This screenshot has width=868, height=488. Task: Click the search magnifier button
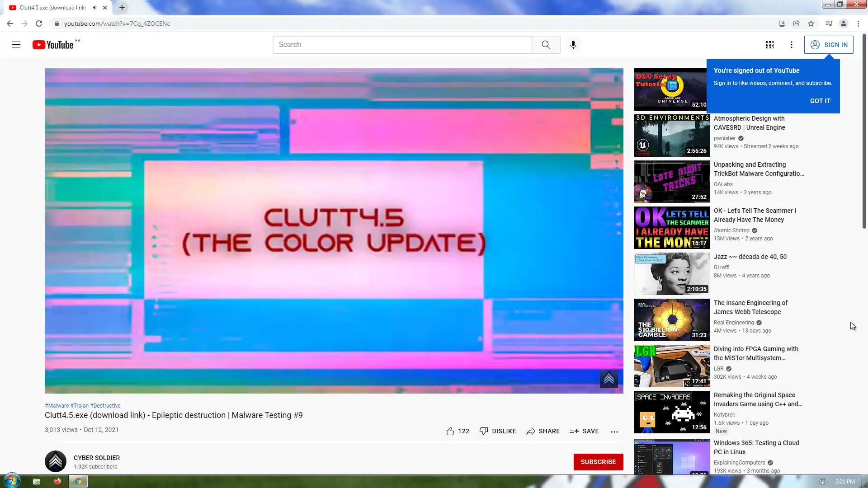click(546, 45)
